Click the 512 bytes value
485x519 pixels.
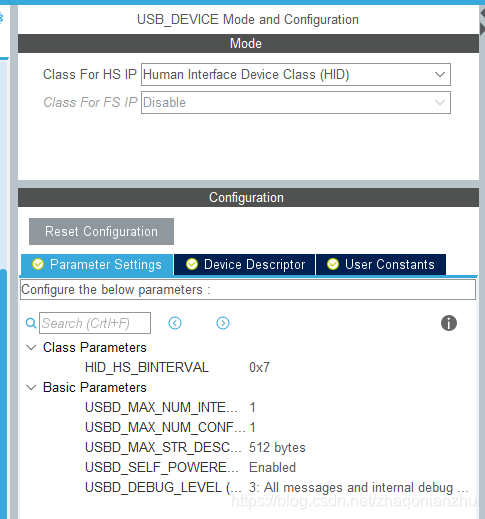coord(277,448)
